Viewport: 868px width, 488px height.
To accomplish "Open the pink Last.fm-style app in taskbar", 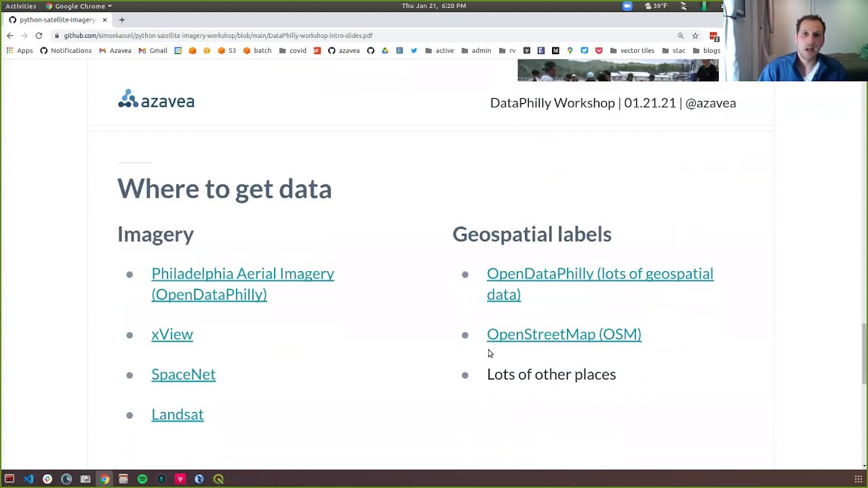I will tap(180, 479).
